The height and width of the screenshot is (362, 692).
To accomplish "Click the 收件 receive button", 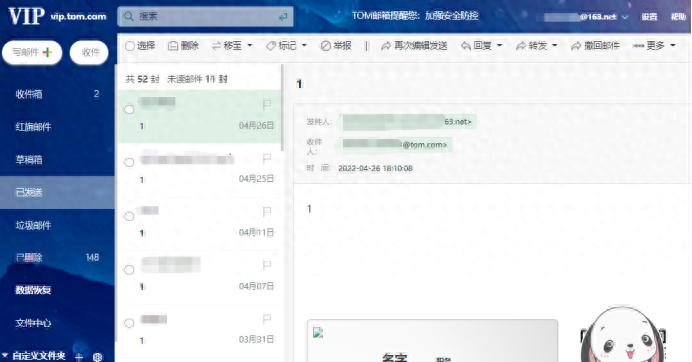I will point(89,53).
